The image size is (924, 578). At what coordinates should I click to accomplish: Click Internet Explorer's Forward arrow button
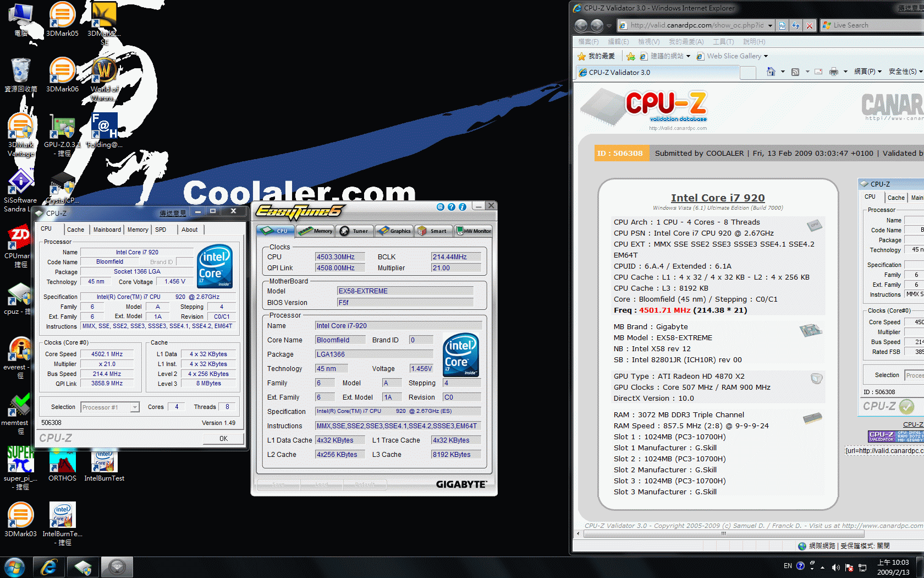tap(597, 25)
